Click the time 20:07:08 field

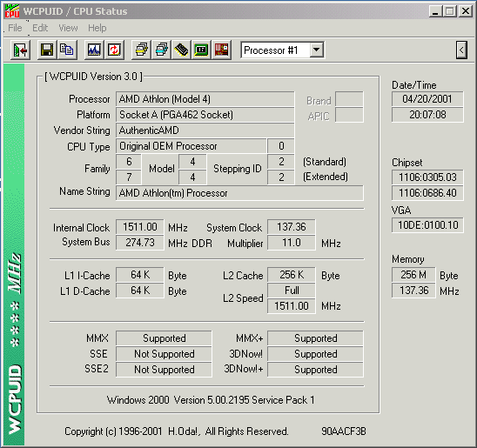(x=427, y=115)
